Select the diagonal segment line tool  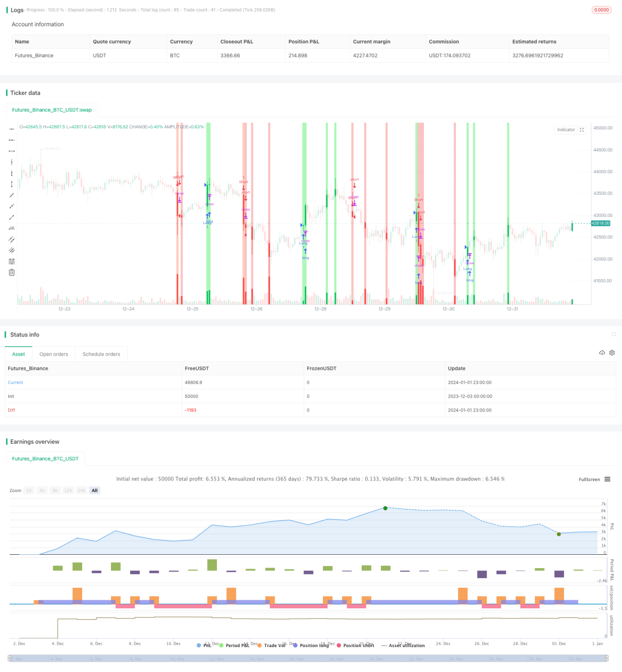11,217
